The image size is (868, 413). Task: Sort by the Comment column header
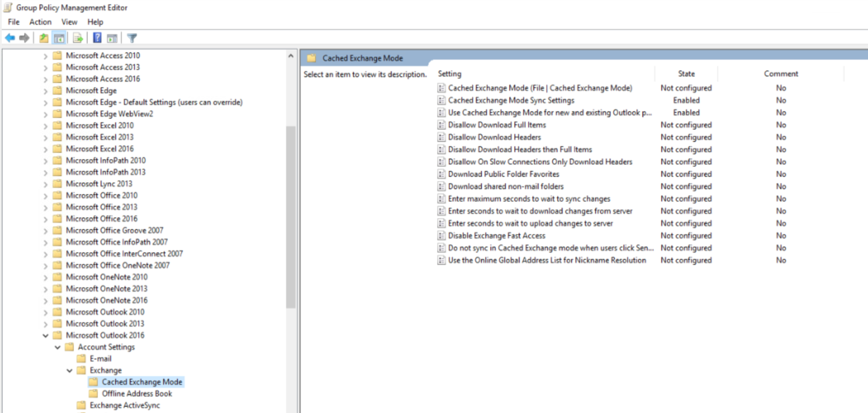[x=781, y=74]
